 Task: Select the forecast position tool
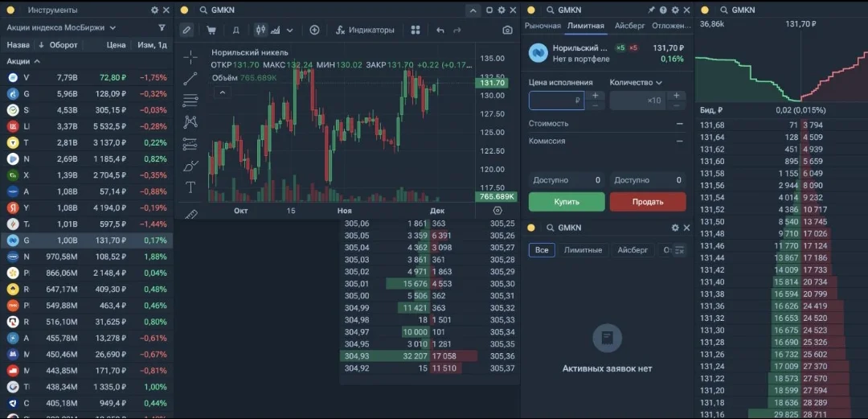click(x=190, y=144)
